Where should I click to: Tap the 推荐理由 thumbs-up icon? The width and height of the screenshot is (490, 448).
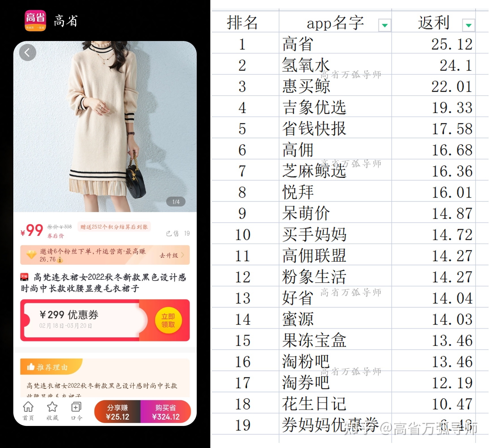coord(30,367)
